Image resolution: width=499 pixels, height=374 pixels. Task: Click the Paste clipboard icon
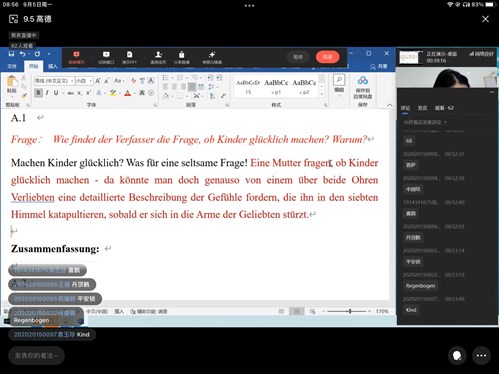(x=12, y=81)
